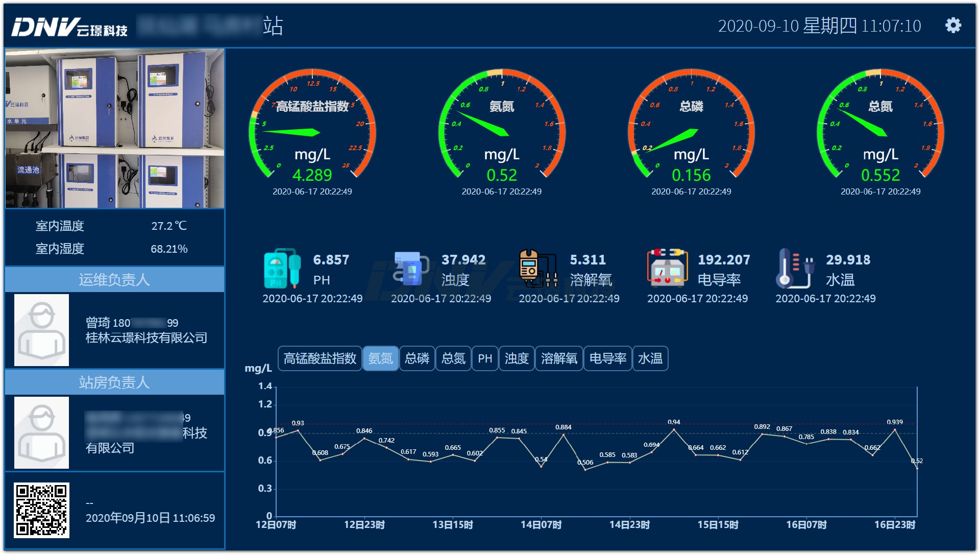Screen dimensions: 980x555
Task: Switch to the 水温 chart tab
Action: tap(650, 358)
